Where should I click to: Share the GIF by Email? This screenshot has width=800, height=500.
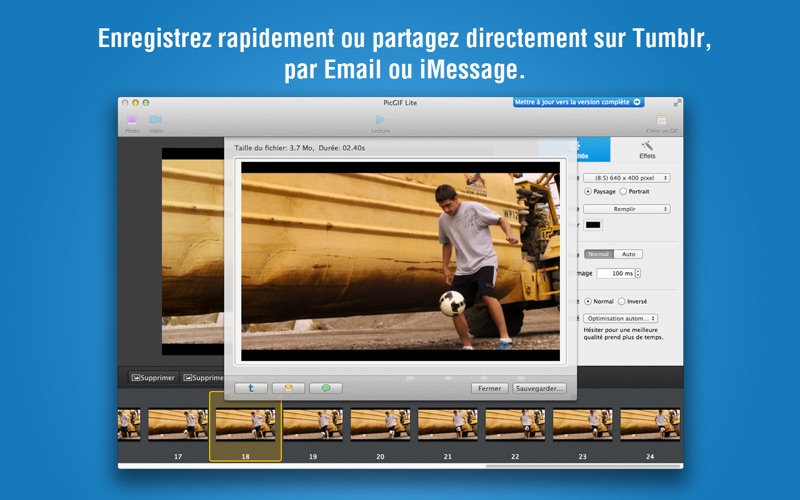point(288,388)
